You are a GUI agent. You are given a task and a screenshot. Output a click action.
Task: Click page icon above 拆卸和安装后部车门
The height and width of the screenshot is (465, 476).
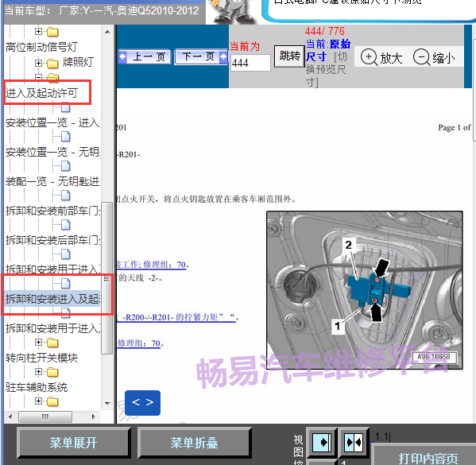pos(66,225)
